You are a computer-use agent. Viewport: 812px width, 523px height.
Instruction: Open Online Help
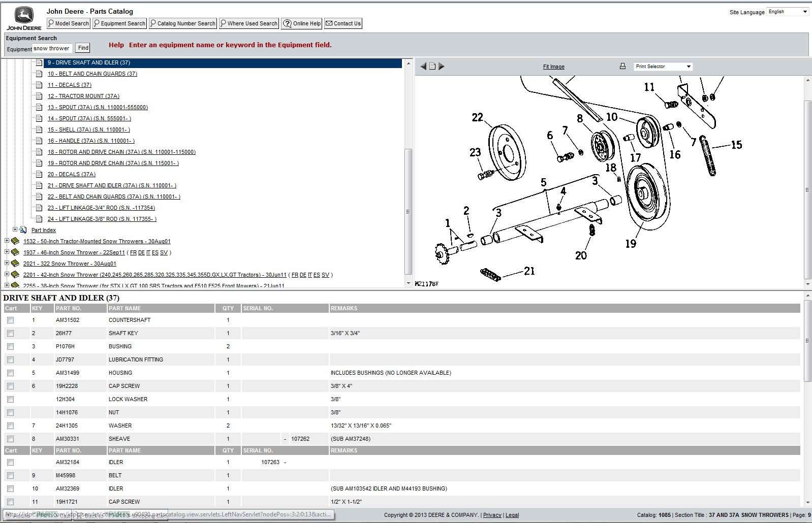302,23
